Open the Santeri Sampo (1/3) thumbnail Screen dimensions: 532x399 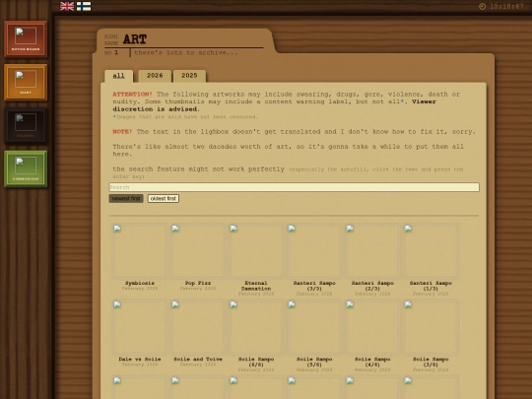tap(431, 251)
